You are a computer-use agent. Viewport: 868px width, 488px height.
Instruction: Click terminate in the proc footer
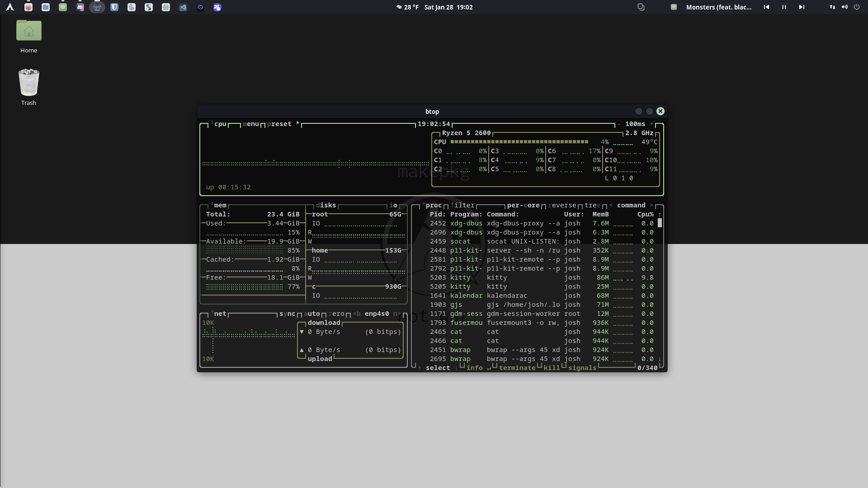pos(517,368)
